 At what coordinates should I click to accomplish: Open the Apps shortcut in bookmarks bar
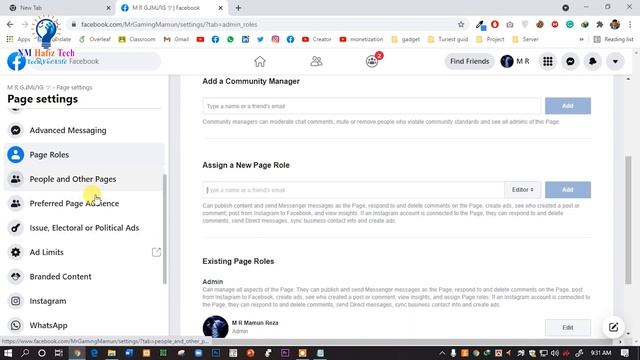coord(18,39)
